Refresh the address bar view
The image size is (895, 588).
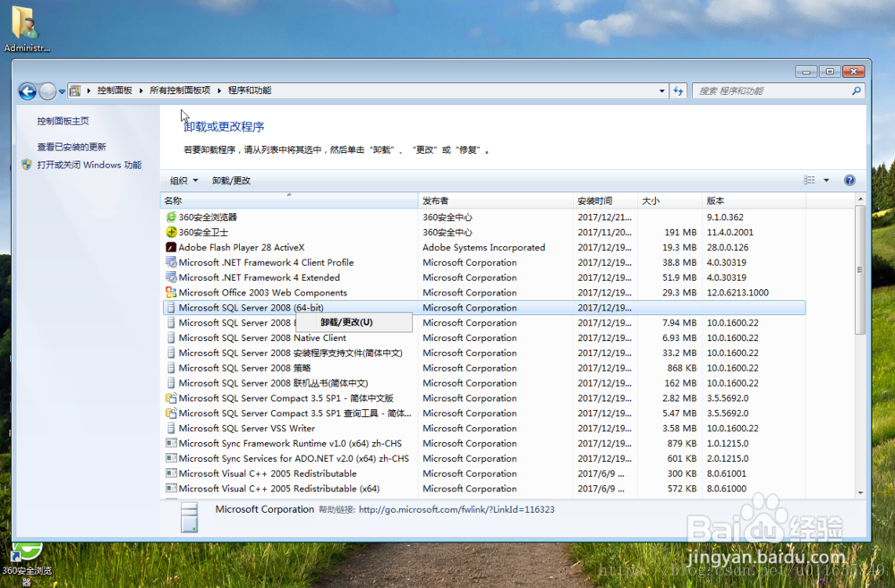click(678, 90)
